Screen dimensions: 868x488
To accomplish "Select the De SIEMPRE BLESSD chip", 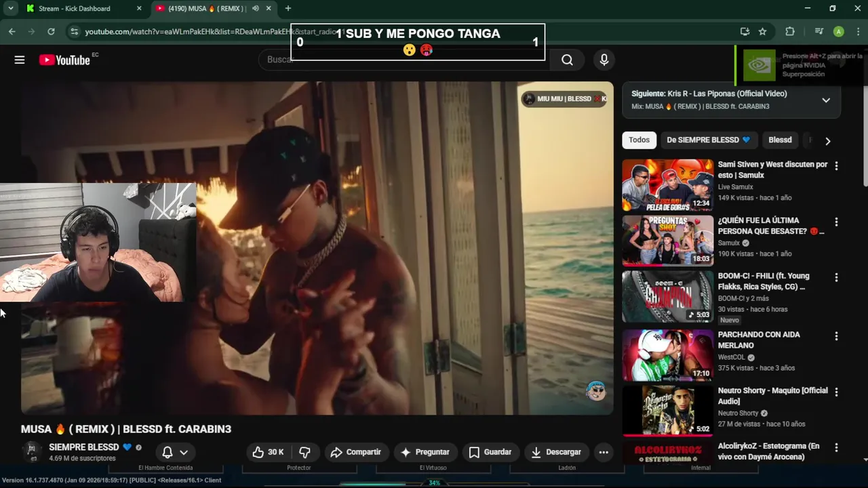I will 709,140.
